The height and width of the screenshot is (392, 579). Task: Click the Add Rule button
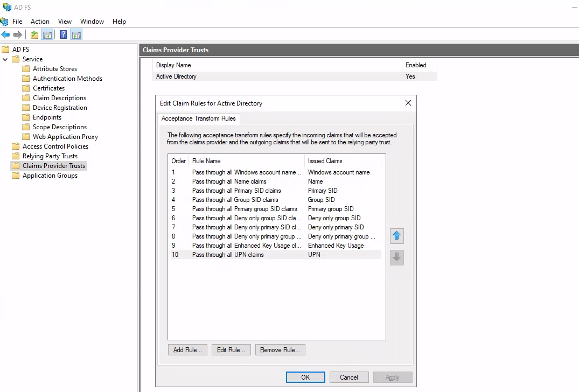[187, 350]
